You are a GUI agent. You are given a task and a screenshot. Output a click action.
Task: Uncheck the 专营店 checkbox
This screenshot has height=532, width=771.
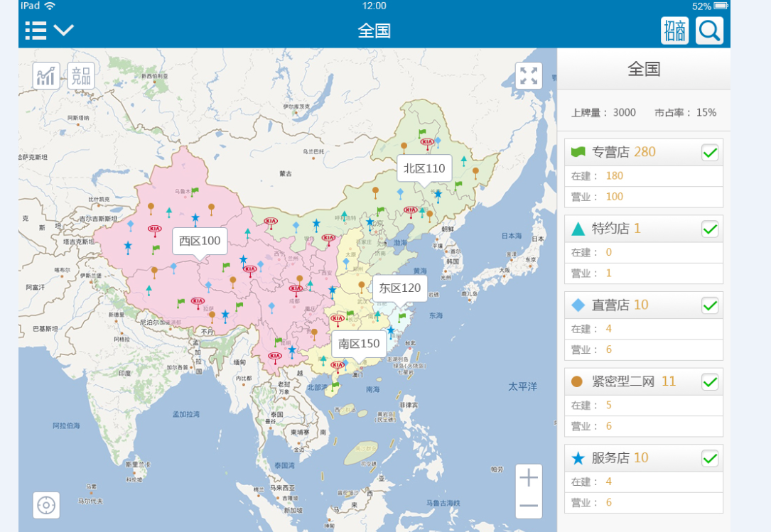pyautogui.click(x=709, y=152)
